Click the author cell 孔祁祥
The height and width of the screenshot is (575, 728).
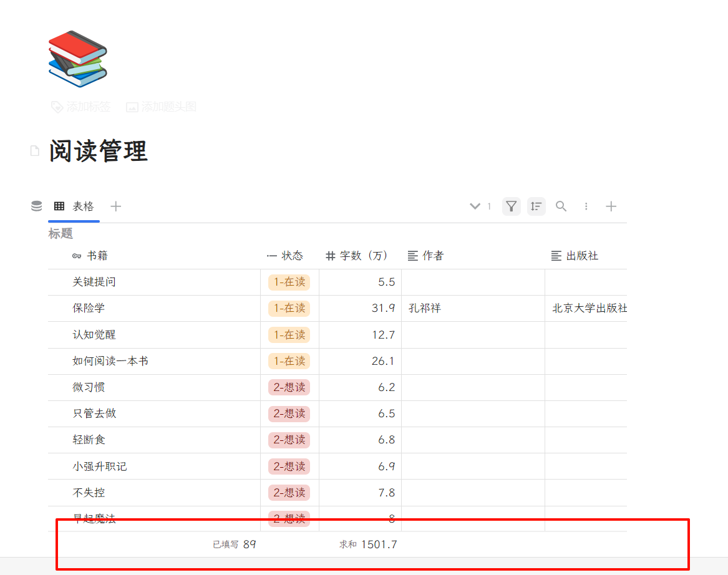click(x=473, y=308)
